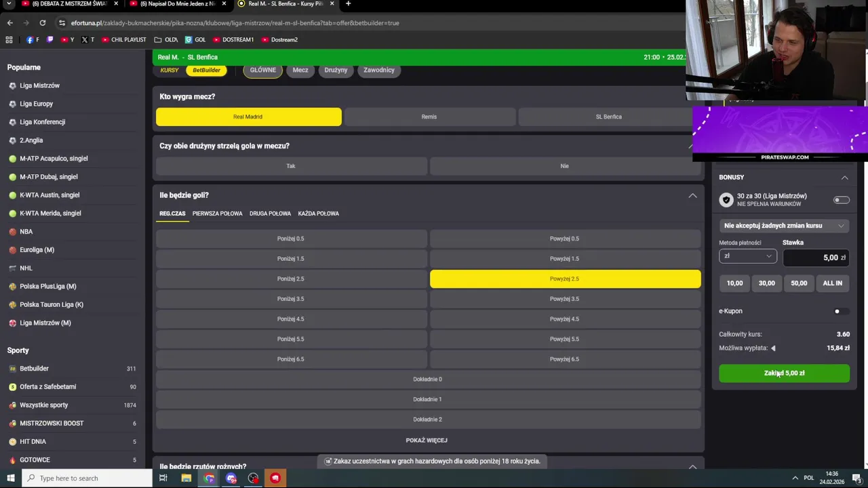Viewport: 868px width, 488px height.
Task: Open the Twitch bookmark icon
Action: point(50,40)
